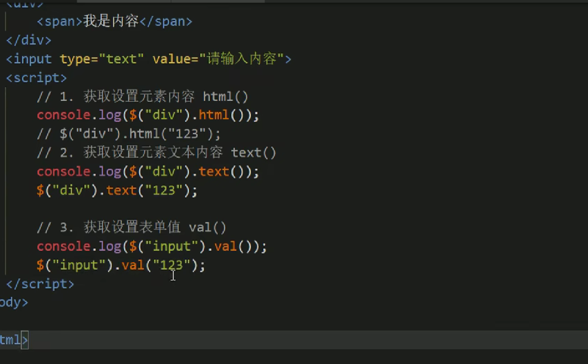
Task: Click the text 我是内容 inside the span
Action: [111, 21]
